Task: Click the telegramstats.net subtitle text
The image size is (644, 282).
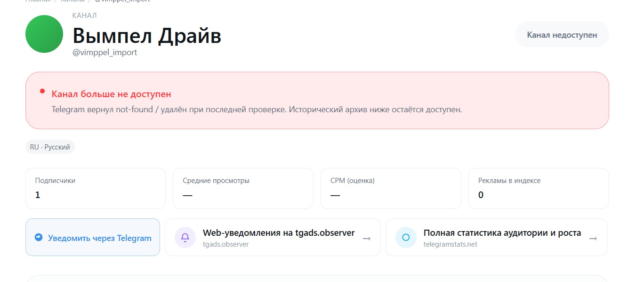Action: point(451,244)
